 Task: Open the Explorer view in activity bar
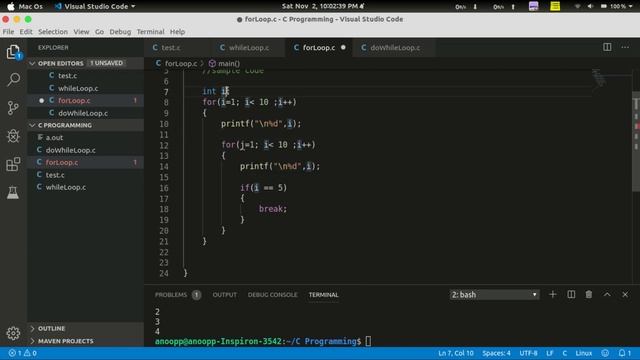(13, 52)
